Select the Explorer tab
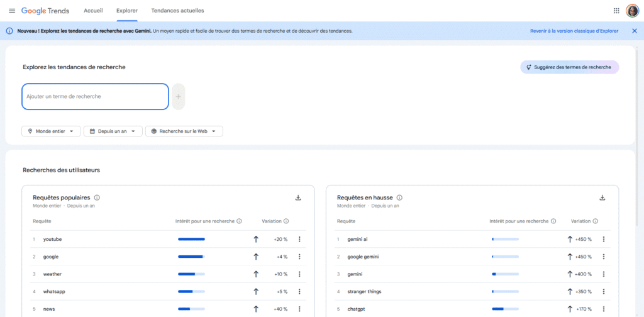644x317 pixels. (x=127, y=11)
